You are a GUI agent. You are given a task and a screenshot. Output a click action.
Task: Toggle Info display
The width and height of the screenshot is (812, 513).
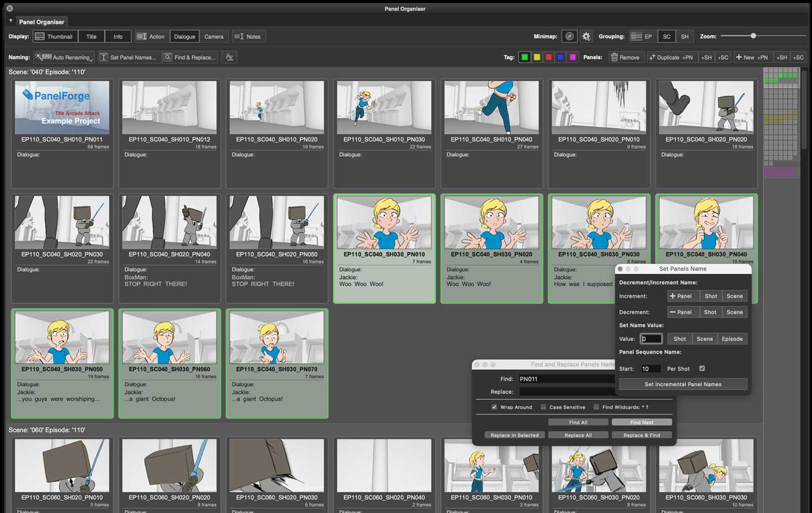tap(118, 37)
